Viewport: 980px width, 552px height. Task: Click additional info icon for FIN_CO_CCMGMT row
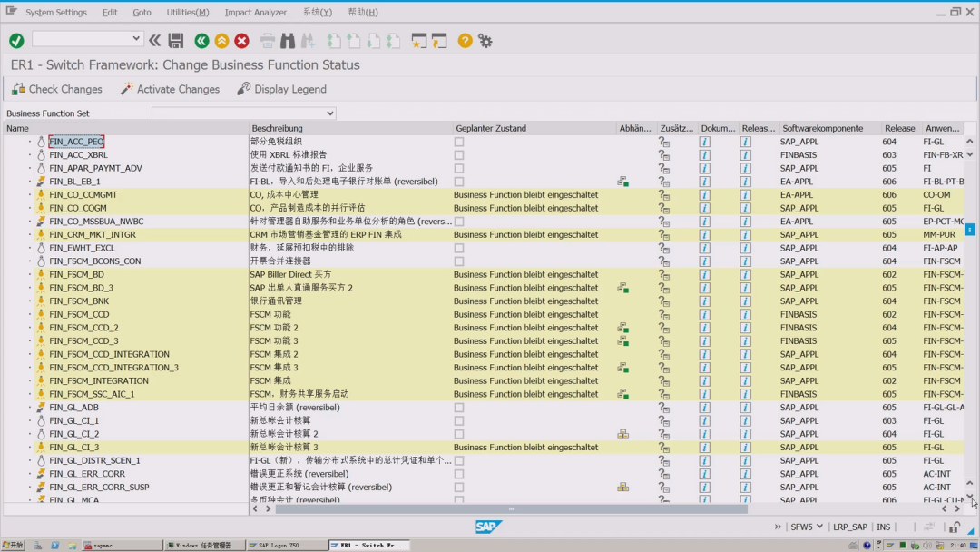point(663,195)
